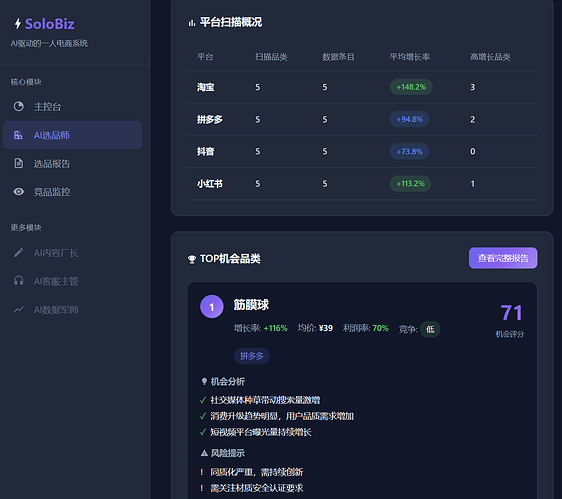
Task: Click the 筋膜球 product title
Action: pyautogui.click(x=251, y=305)
